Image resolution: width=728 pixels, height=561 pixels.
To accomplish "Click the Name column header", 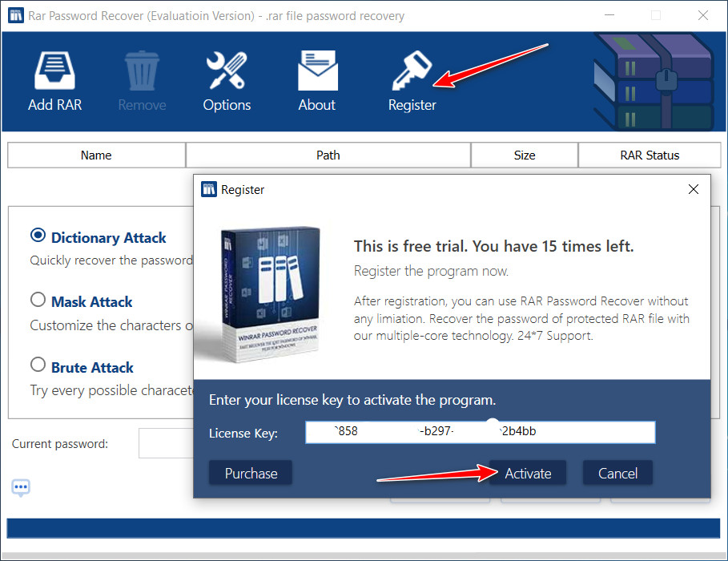I will click(x=97, y=155).
